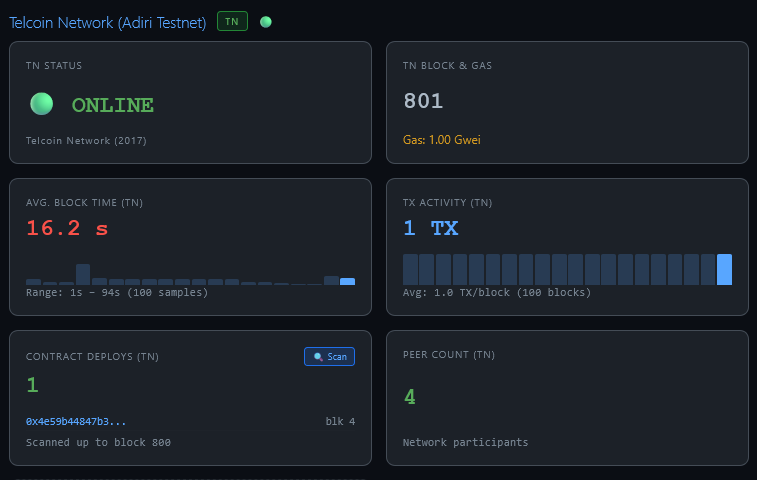Click the 'TN STATUS' card heading

pyautogui.click(x=54, y=66)
